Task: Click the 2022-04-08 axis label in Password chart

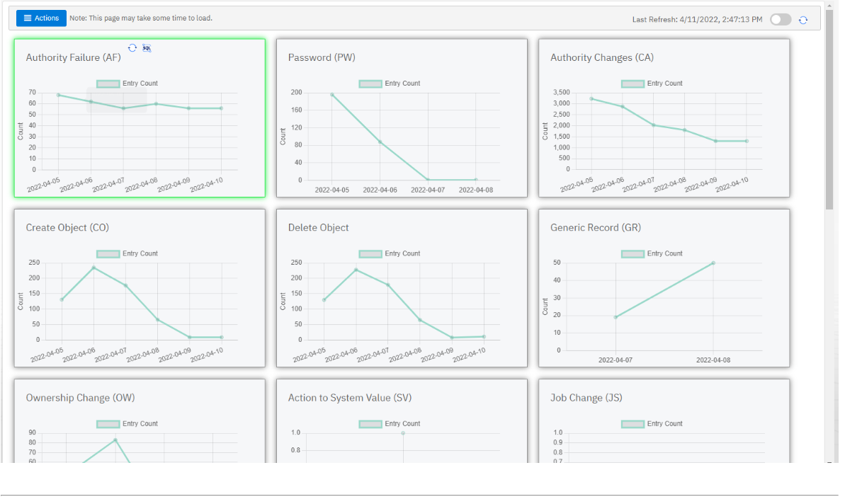Action: 476,190
